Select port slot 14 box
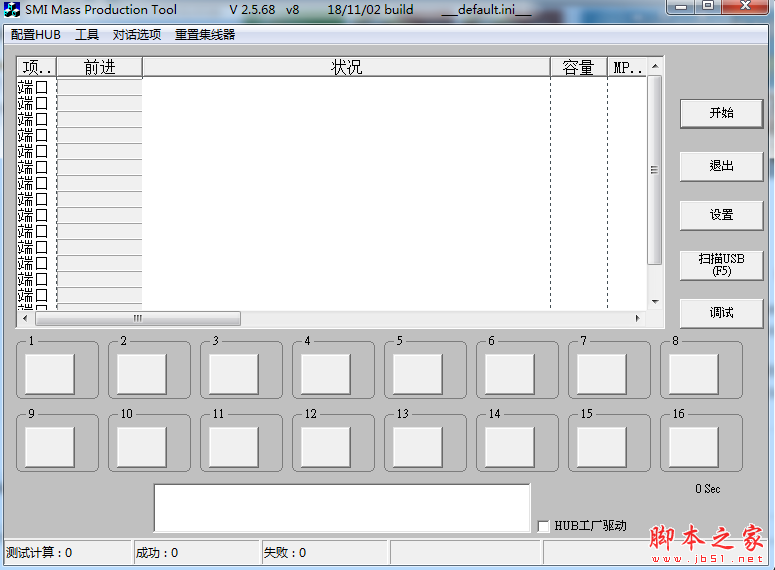 (x=509, y=447)
